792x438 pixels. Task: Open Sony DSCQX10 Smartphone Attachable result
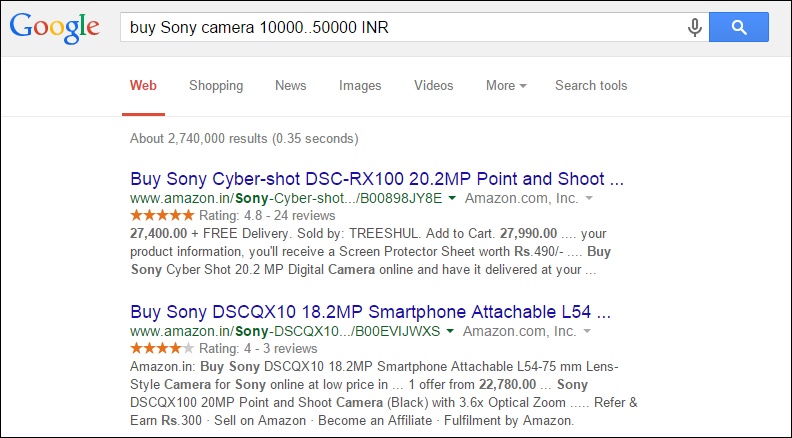370,312
